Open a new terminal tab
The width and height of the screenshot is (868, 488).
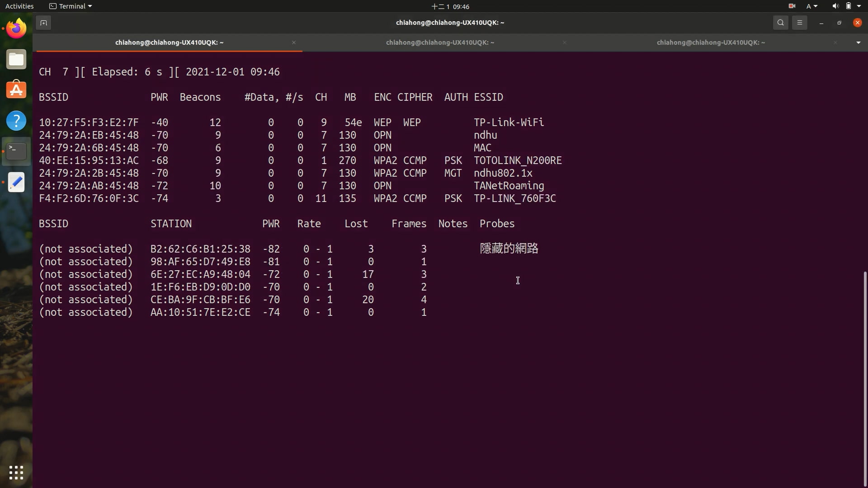(43, 23)
